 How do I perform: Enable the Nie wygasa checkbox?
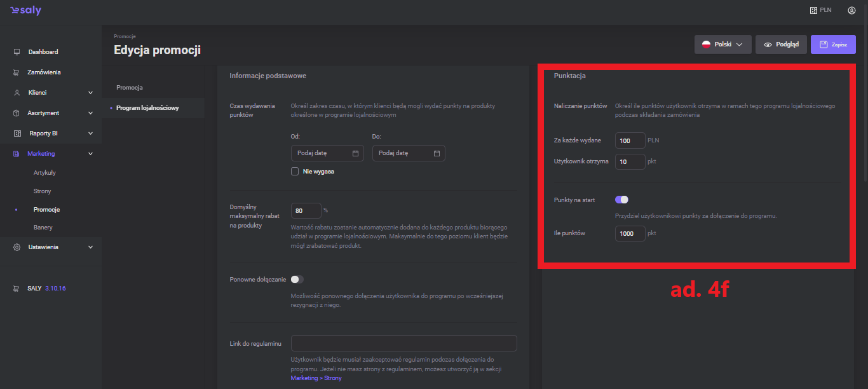(295, 172)
